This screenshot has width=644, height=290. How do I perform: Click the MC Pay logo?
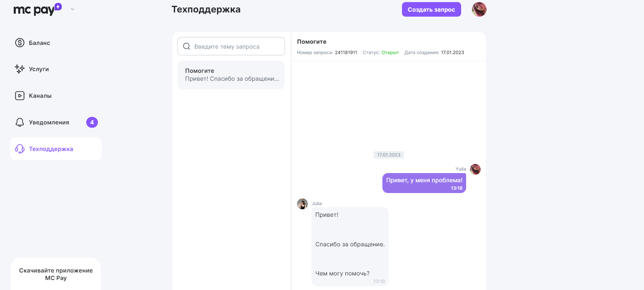click(x=37, y=9)
